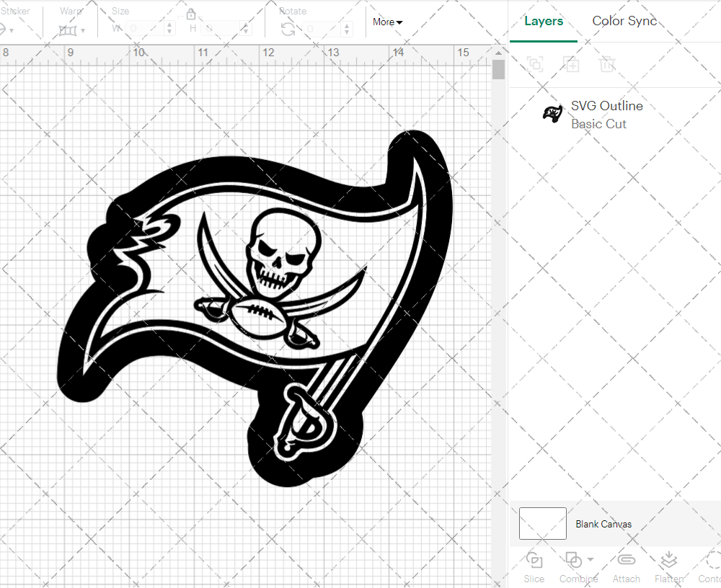Click the Flatten tool
721x588 pixels.
click(669, 568)
